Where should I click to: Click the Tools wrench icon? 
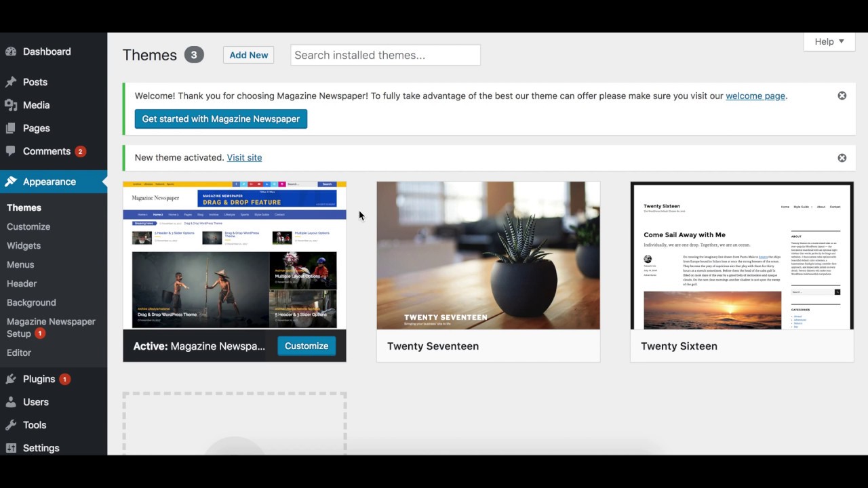(x=11, y=425)
